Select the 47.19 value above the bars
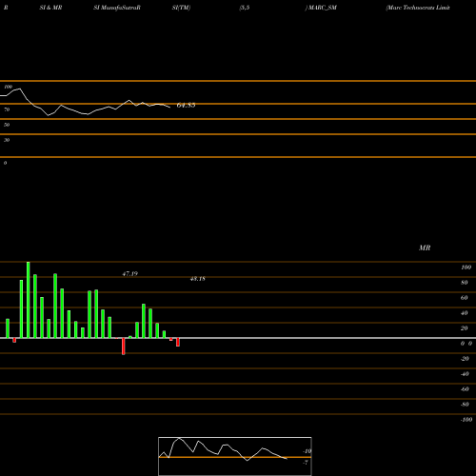The width and height of the screenshot is (476, 476). (x=130, y=273)
